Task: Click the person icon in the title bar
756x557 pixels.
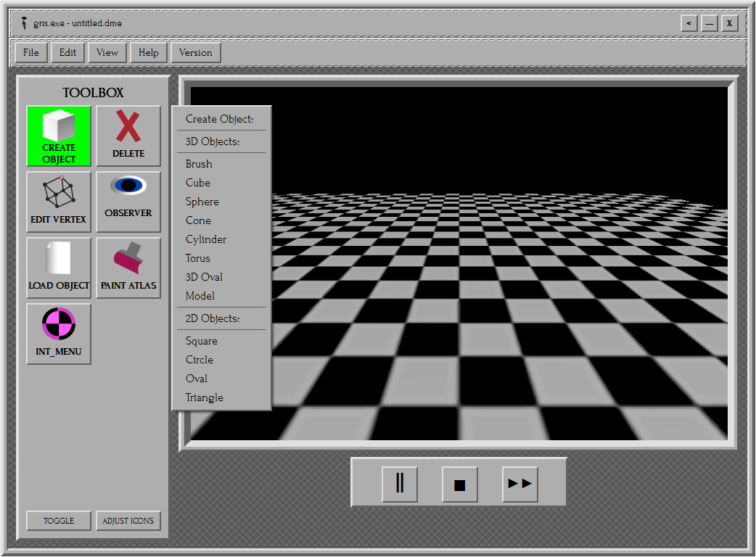Action: coord(24,22)
